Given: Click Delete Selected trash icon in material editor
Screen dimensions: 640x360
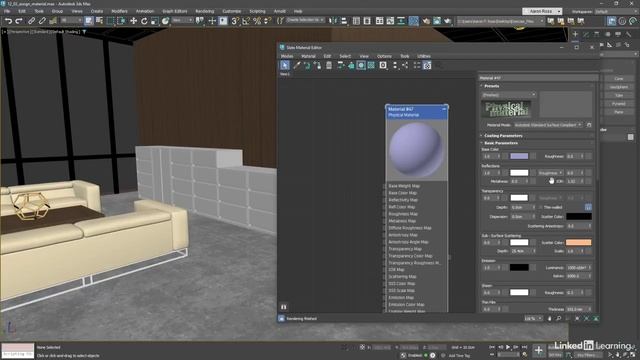Looking at the screenshot, I should (x=329, y=65).
